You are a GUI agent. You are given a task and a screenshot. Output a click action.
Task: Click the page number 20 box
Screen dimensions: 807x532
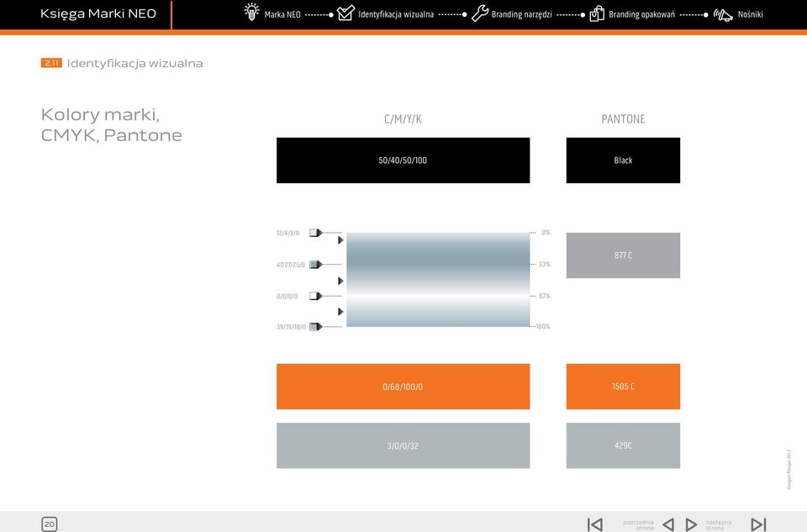[50, 524]
